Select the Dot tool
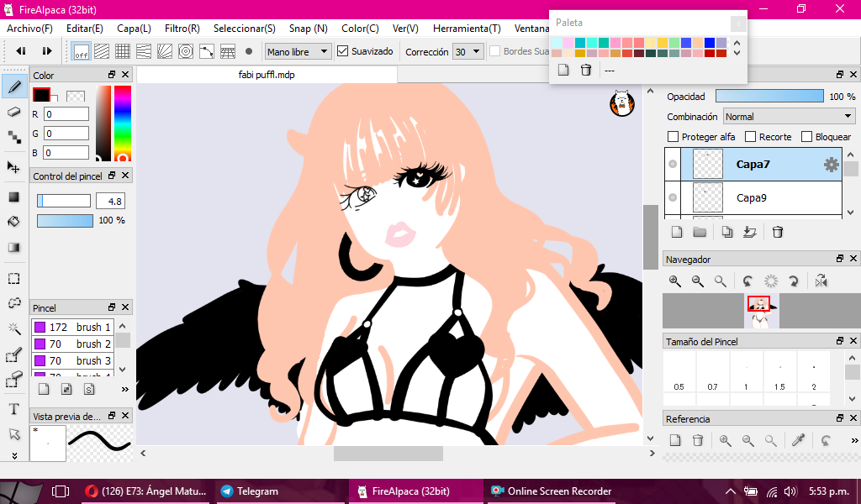861x504 pixels. pyautogui.click(x=14, y=138)
